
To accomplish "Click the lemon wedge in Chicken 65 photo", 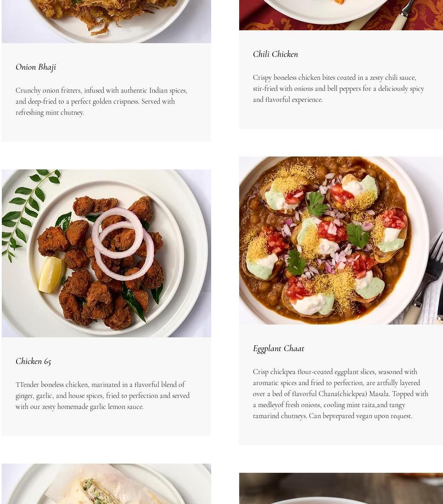I will point(51,274).
